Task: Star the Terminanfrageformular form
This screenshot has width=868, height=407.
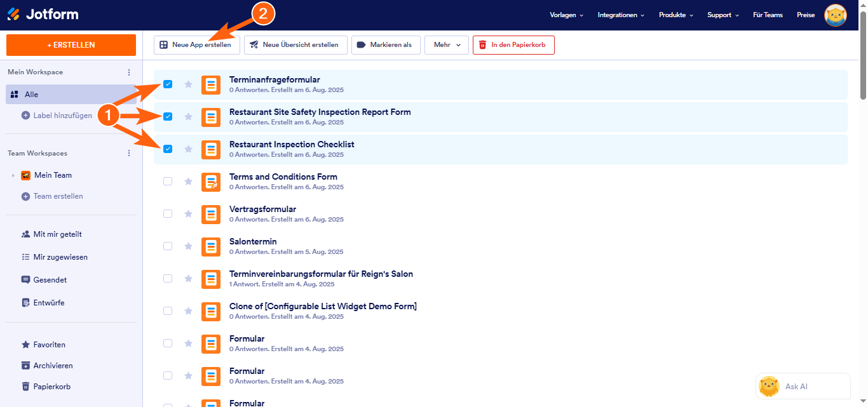Action: [x=188, y=84]
